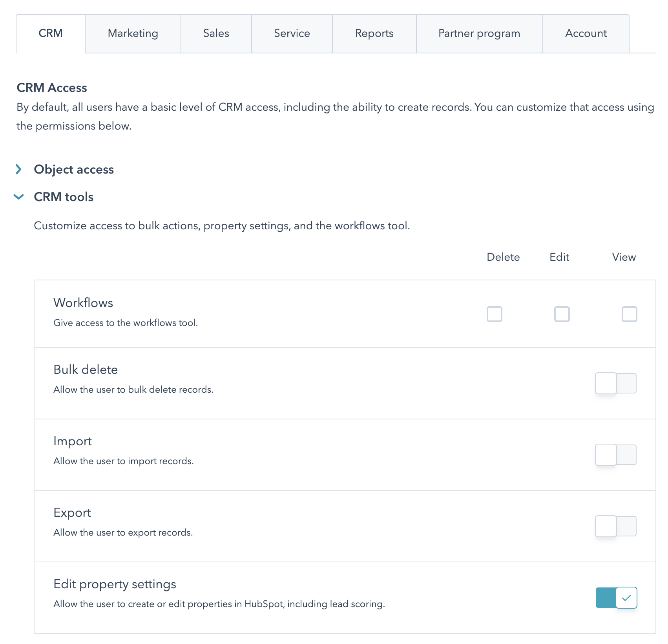Check the Delete checkbox for Workflows
The height and width of the screenshot is (644, 668).
(494, 314)
